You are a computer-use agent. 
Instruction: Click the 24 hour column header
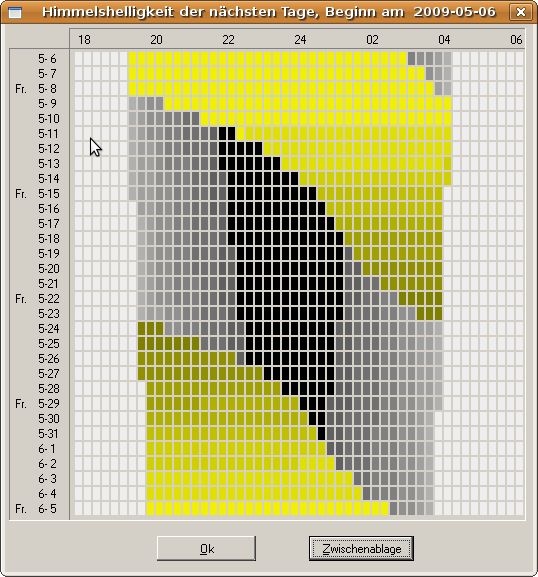coord(300,39)
